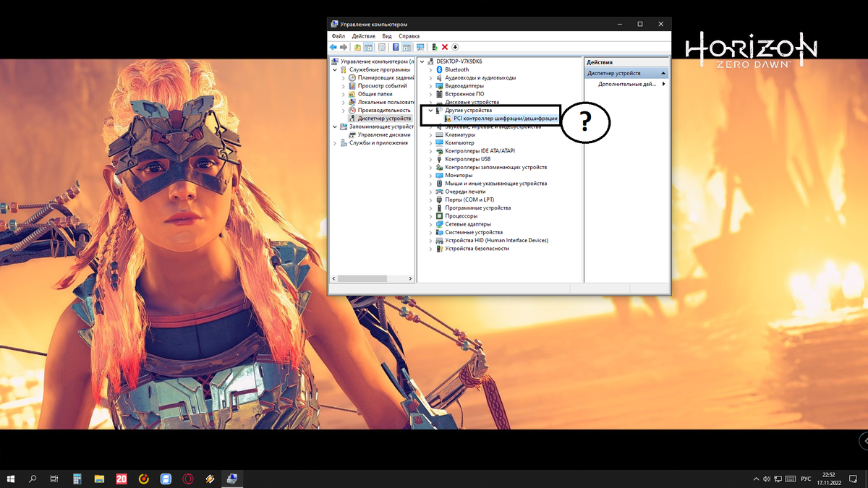Open File Explorer from the taskbar
The width and height of the screenshot is (868, 488).
coord(99,479)
